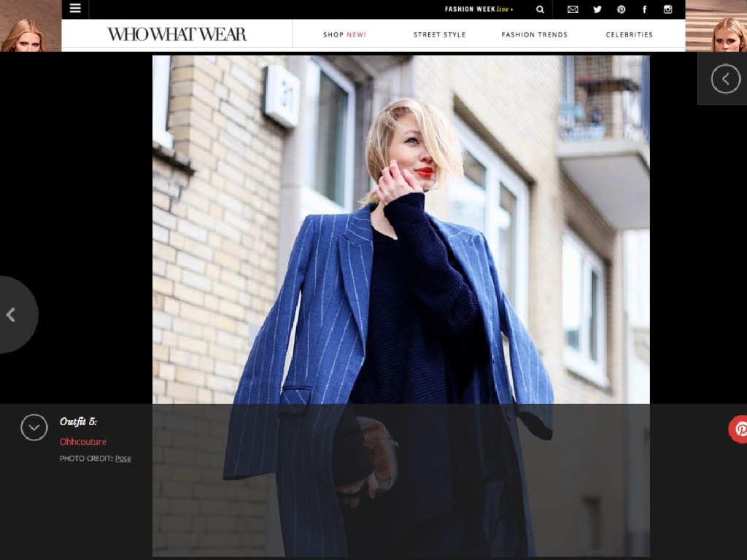Open the search magnifier
This screenshot has width=747, height=560.
pos(540,9)
